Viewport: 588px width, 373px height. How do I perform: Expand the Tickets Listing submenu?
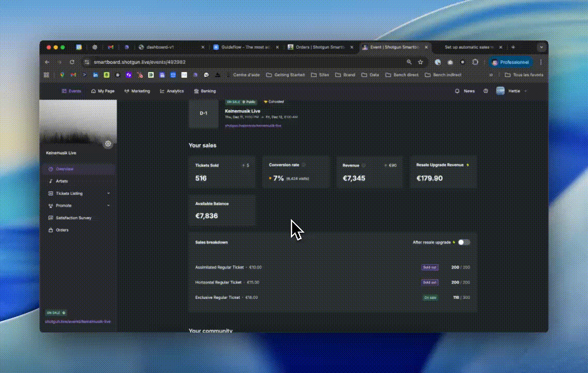(x=108, y=194)
